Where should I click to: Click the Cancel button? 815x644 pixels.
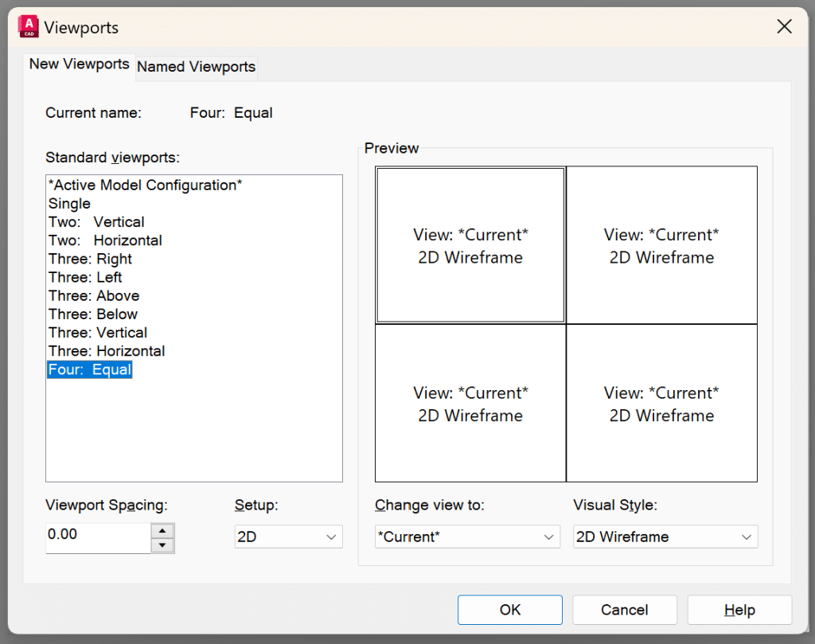click(624, 609)
